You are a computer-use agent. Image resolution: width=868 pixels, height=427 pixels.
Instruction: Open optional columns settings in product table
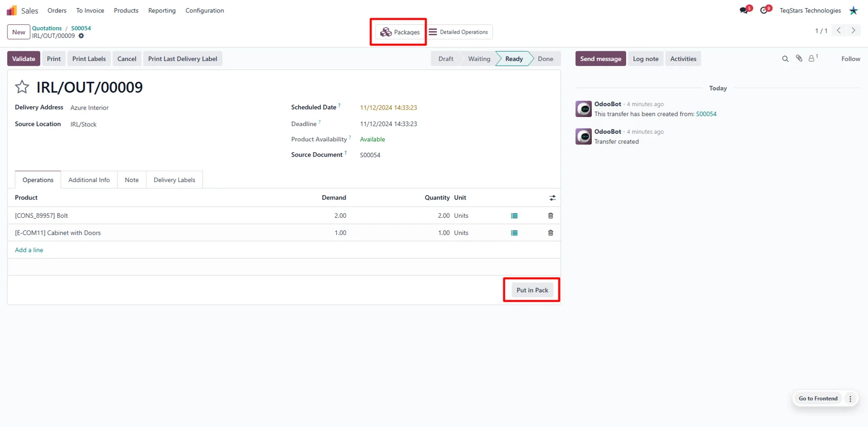point(552,198)
